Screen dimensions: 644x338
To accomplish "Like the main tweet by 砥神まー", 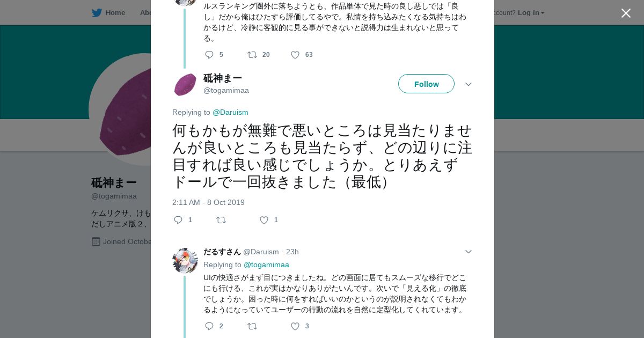I will (x=264, y=220).
